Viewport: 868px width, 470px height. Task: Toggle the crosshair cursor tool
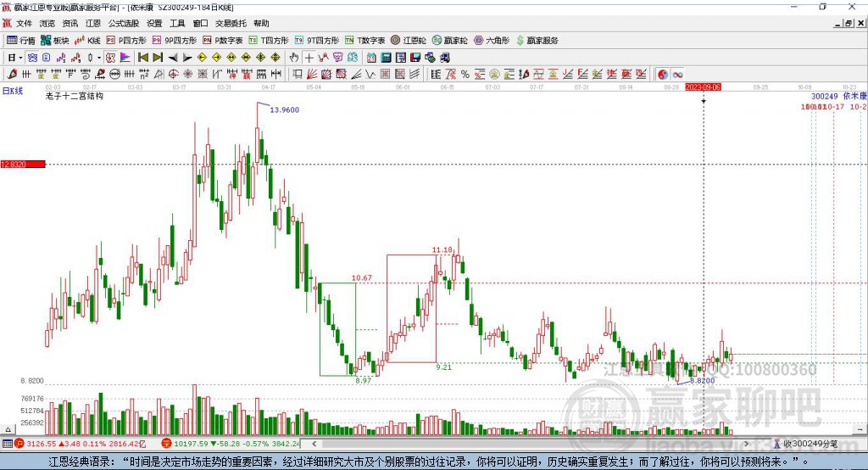309,57
